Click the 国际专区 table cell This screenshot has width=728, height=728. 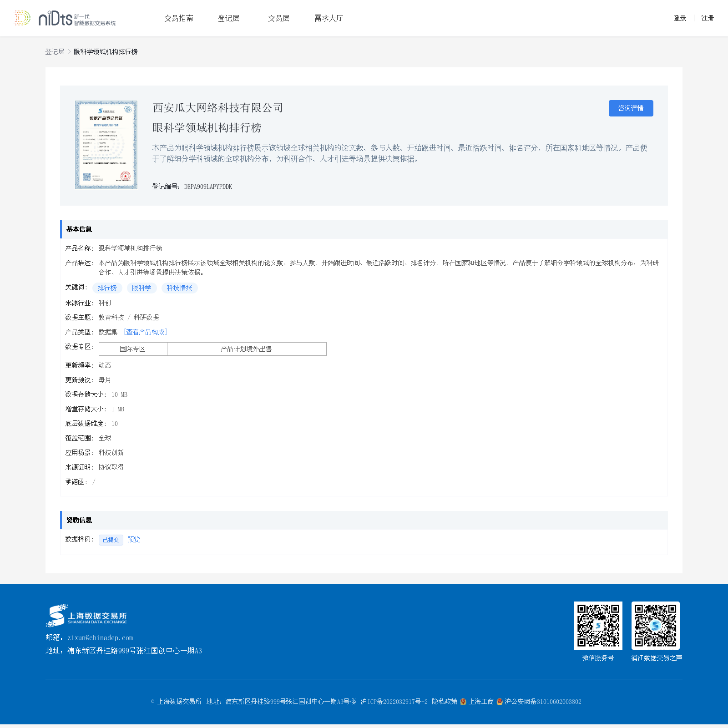click(133, 349)
